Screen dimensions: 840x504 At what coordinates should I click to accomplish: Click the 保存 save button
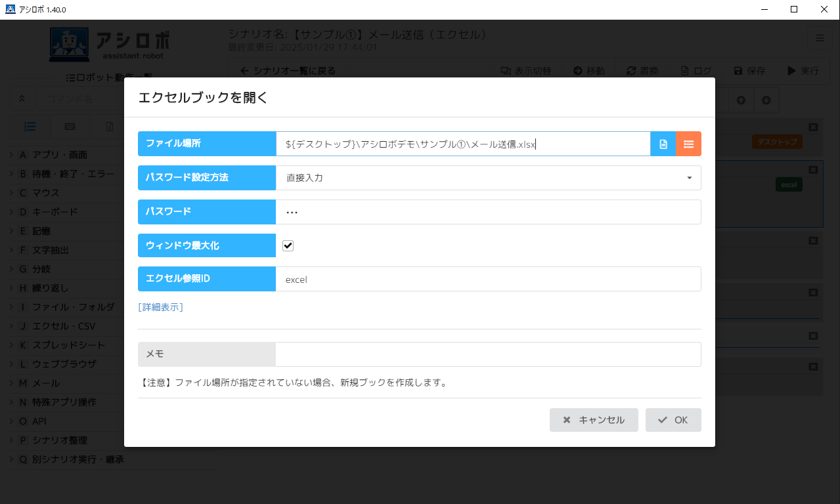749,71
